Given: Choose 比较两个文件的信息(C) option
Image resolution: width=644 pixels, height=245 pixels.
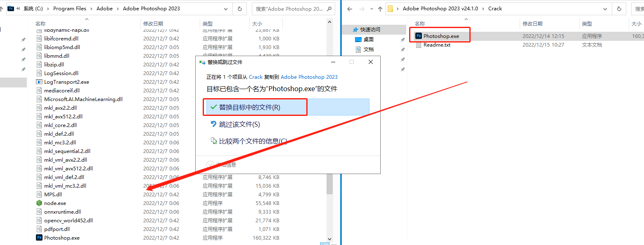Looking at the screenshot, I should click(x=249, y=141).
